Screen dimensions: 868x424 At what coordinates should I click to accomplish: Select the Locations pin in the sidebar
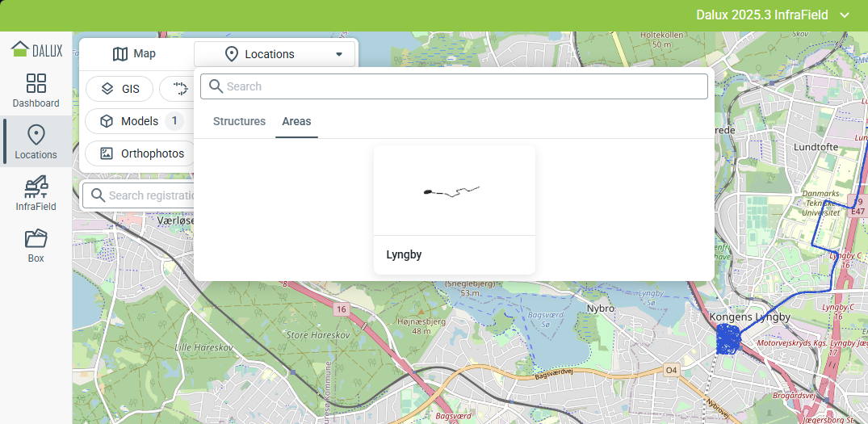36,142
